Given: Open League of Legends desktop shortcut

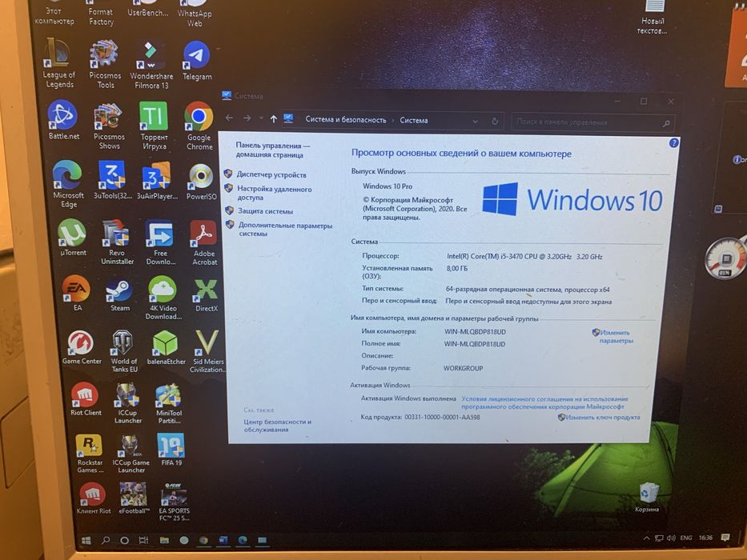Looking at the screenshot, I should [58, 64].
